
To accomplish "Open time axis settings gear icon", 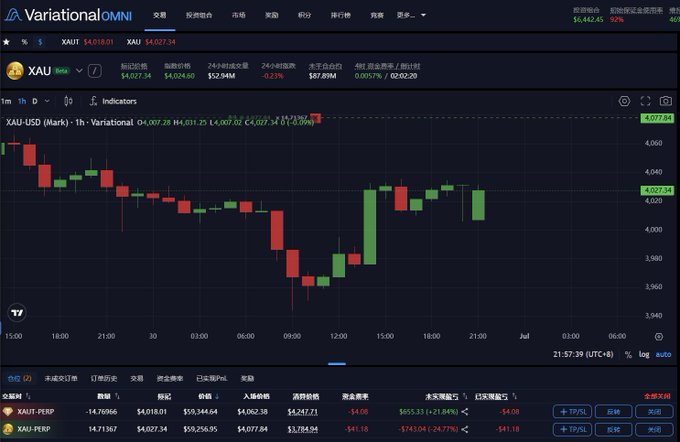I will click(x=659, y=337).
